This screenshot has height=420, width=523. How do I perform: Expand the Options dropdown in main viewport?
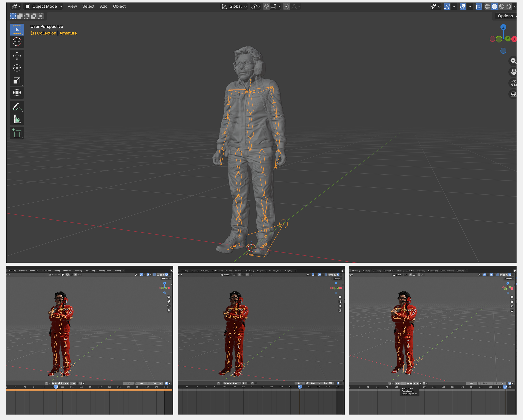pos(506,16)
